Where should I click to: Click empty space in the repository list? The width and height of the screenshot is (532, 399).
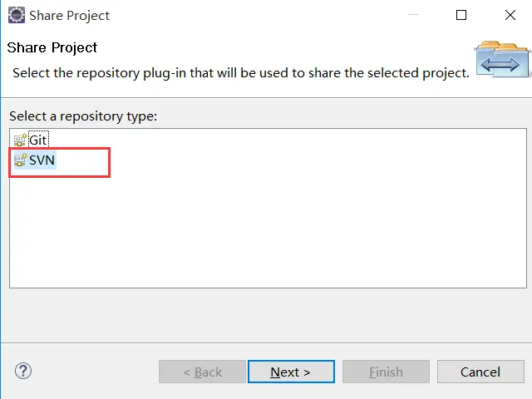(x=266, y=233)
